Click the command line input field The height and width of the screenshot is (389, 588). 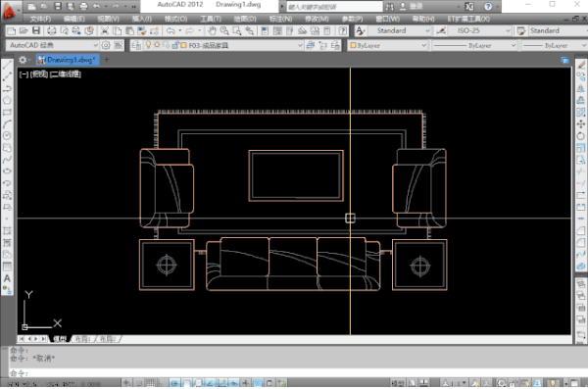[x=298, y=373]
